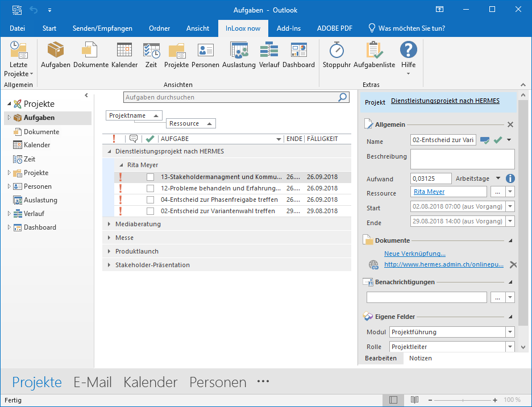Open the Aufgabenliste tool

(374, 55)
